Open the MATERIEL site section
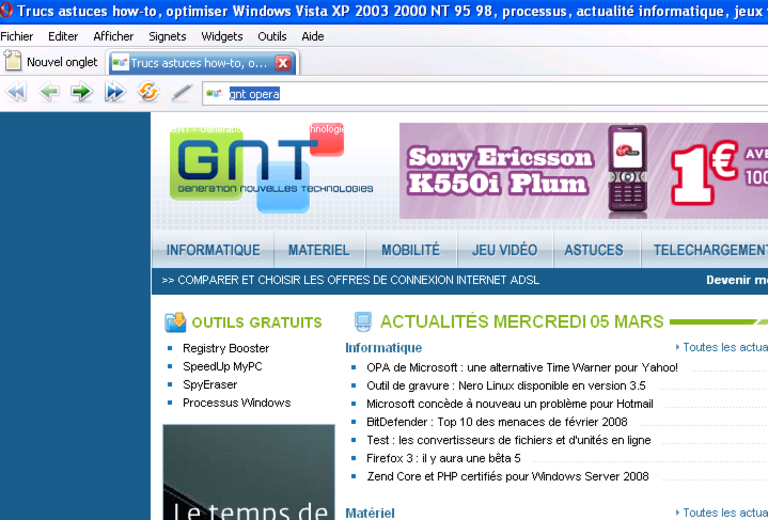 pos(319,250)
